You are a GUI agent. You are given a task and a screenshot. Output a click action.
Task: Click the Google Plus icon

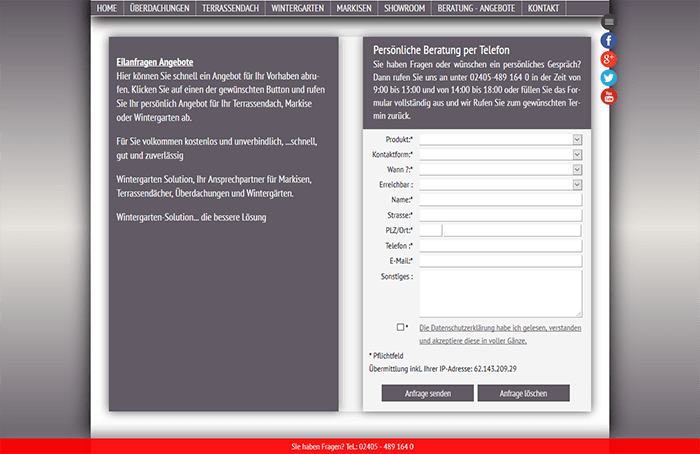coord(608,60)
